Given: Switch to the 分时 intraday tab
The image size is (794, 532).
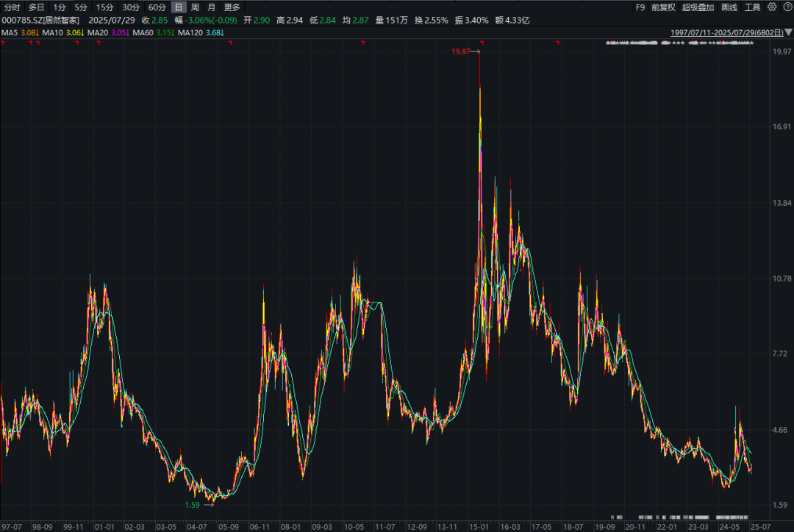Looking at the screenshot, I should point(12,7).
